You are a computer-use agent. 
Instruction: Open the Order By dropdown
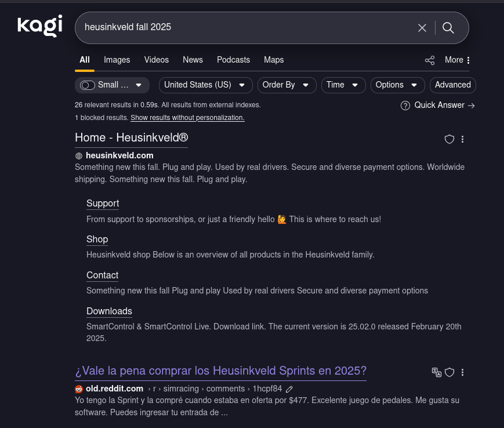(x=287, y=85)
